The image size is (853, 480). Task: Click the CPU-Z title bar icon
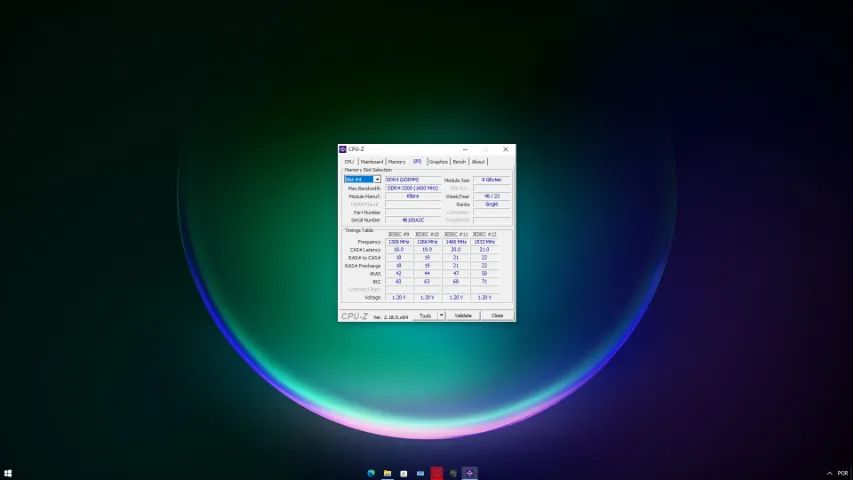[x=343, y=149]
